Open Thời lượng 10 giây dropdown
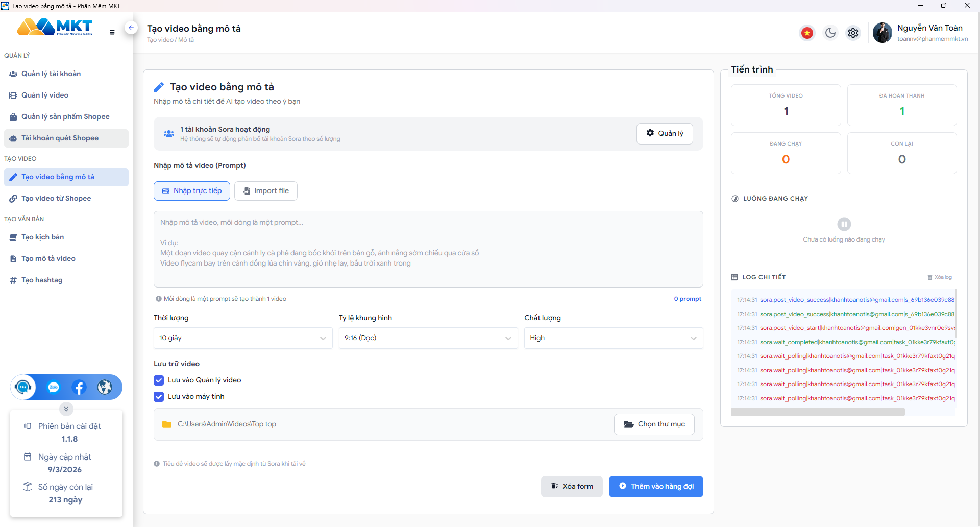 (x=243, y=338)
